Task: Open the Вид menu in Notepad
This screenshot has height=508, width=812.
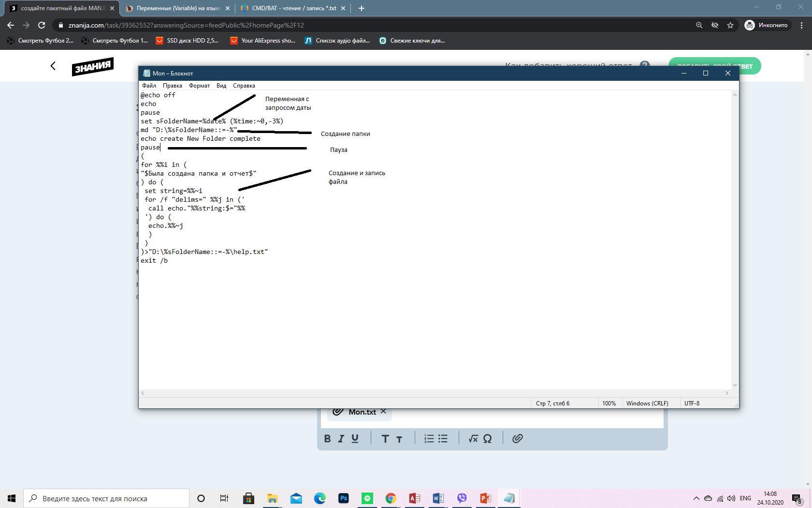Action: point(221,86)
